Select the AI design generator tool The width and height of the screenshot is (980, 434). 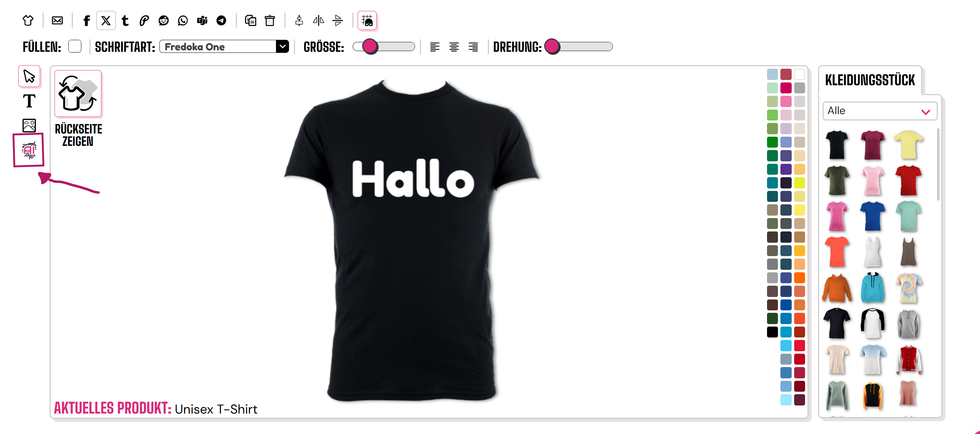coord(29,150)
